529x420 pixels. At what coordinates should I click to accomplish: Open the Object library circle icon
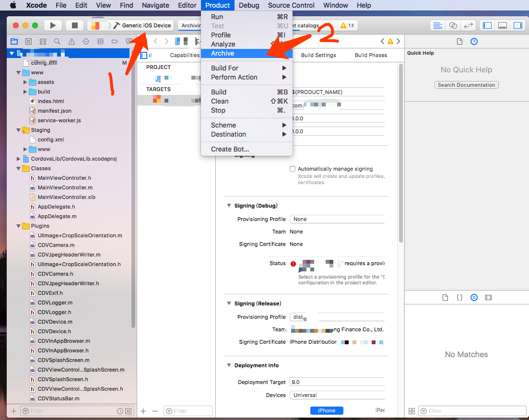tap(474, 298)
